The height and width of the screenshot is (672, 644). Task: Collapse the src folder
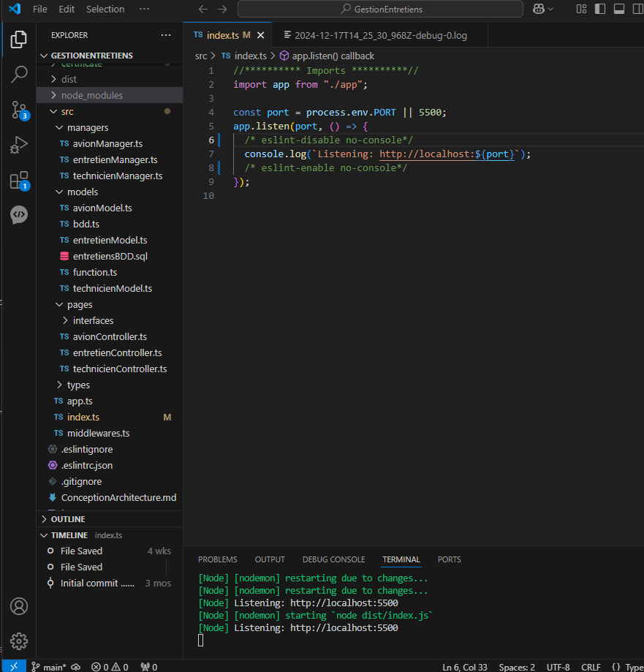110,111
